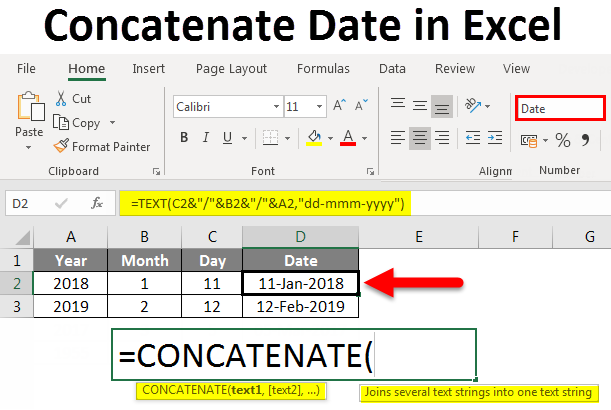
Task: Activate the Format Painter brush
Action: 61,146
